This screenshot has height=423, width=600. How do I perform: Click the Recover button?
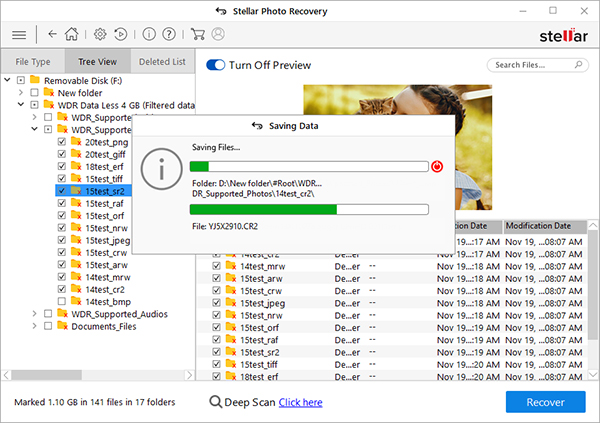coord(545,402)
